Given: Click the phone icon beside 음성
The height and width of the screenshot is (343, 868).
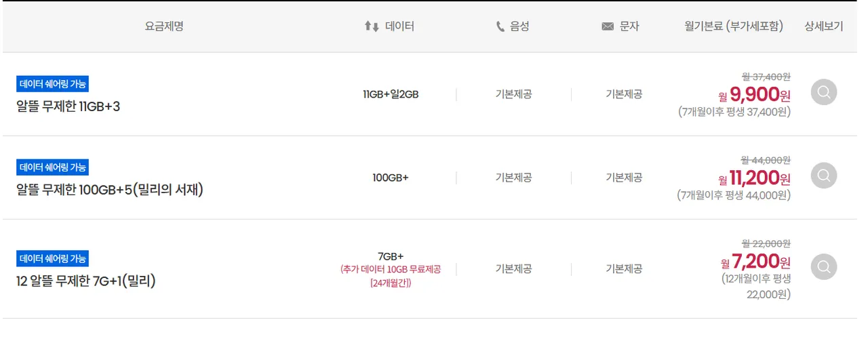Looking at the screenshot, I should click(x=500, y=27).
